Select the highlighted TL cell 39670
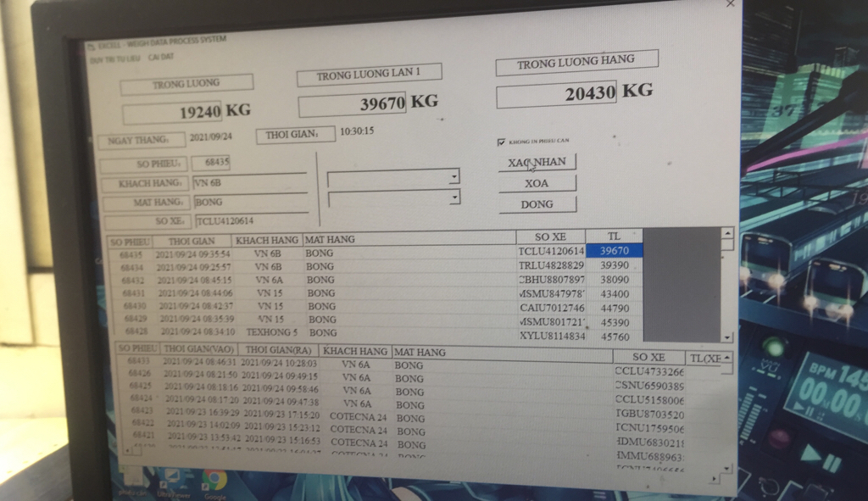 (616, 251)
